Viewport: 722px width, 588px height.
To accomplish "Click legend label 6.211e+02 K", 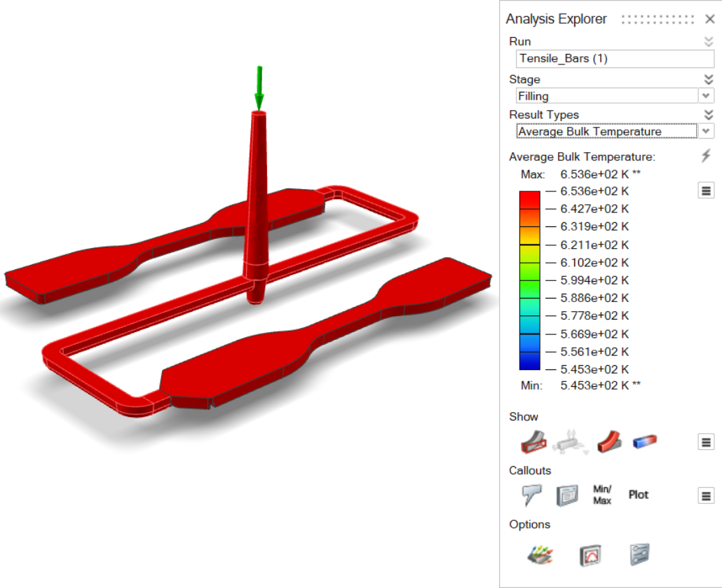I will pos(594,245).
